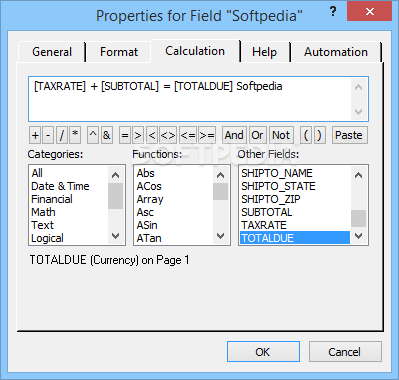Click formula box scroll-up arrow

point(359,87)
